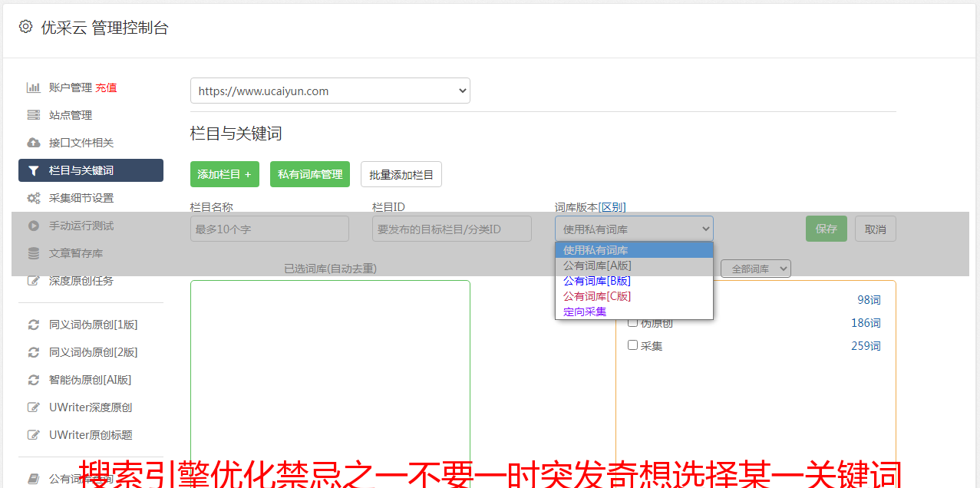Open the site URL dropdown
Viewport: 980px width, 488px height.
(330, 91)
